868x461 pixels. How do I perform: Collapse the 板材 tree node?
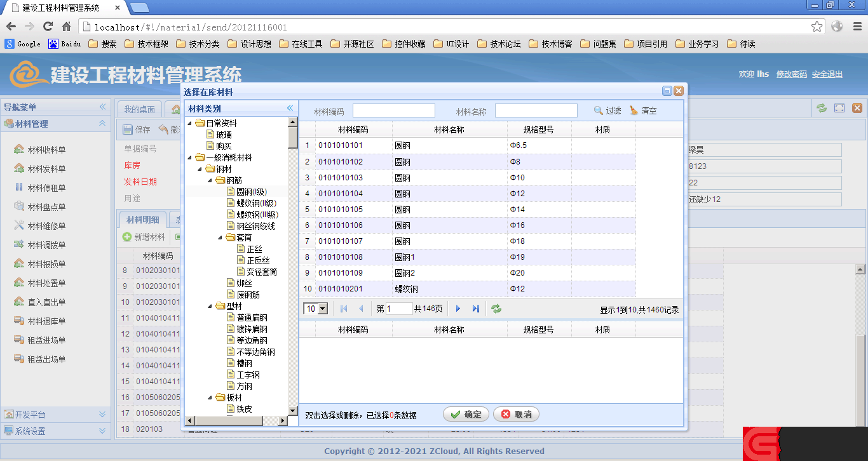[210, 398]
